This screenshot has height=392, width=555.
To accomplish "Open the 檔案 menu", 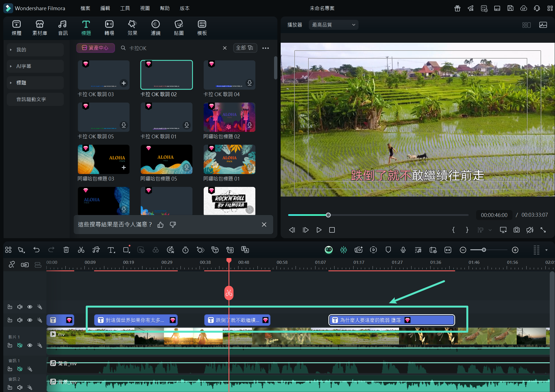I will pyautogui.click(x=85, y=8).
